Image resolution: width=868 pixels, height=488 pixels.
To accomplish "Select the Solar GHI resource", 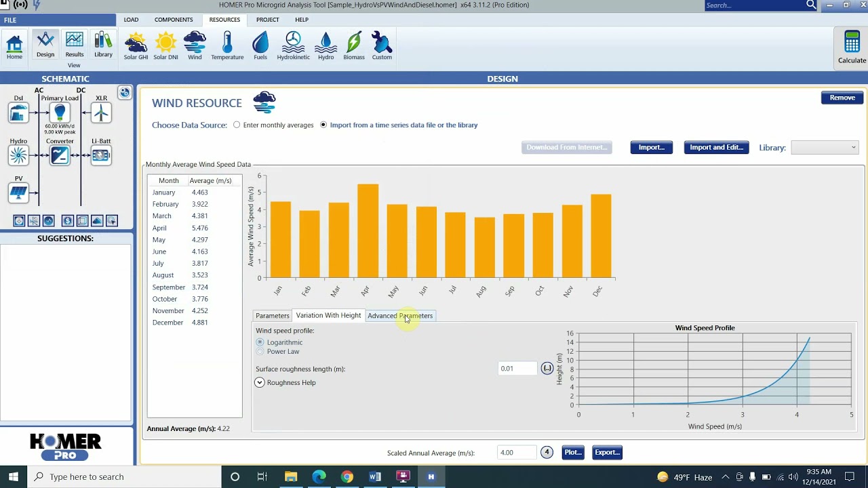I will [136, 46].
